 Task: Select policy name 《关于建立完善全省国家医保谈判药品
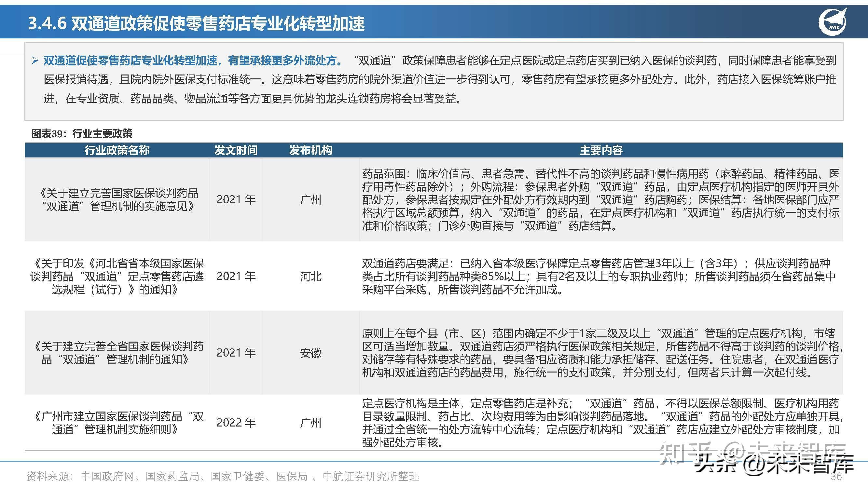pos(117,353)
